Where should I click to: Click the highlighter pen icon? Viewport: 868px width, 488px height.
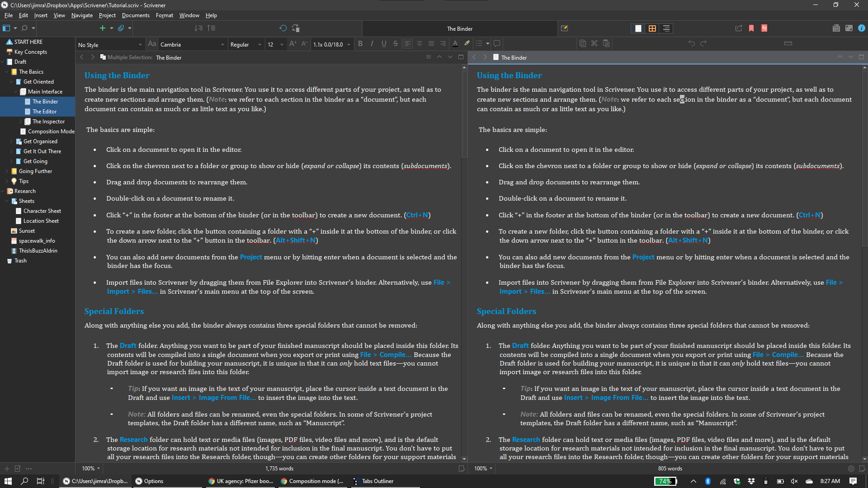467,43
